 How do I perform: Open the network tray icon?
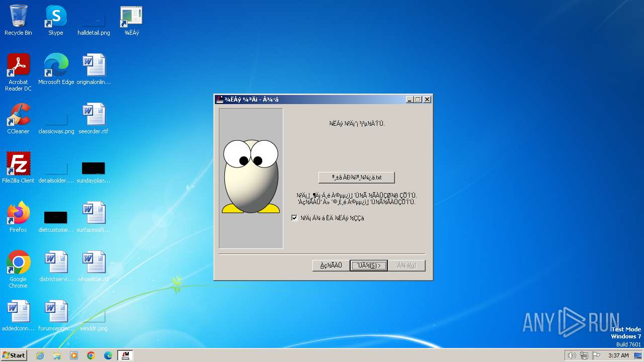click(584, 355)
